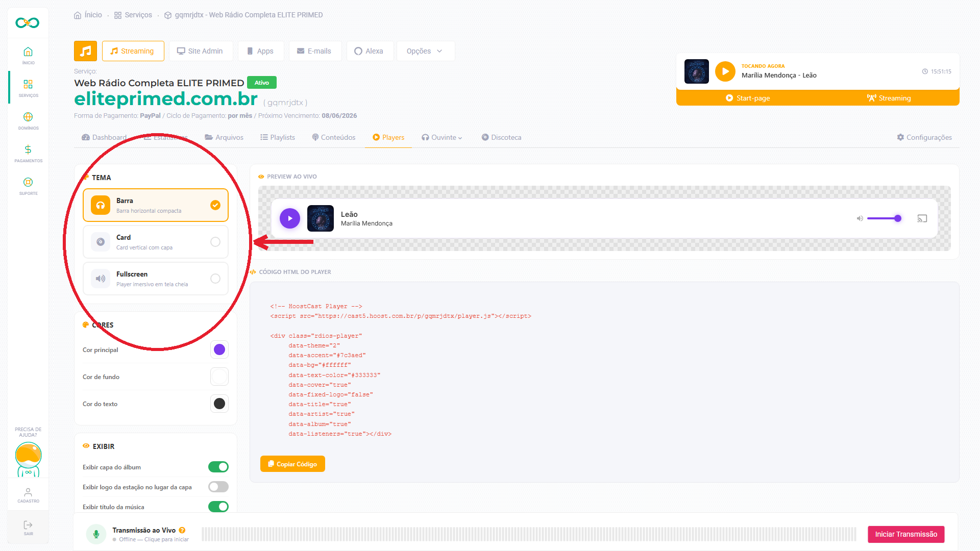Screen dimensions: 980x551
Task: Click the now-playing album cover thumbnail
Action: coord(697,71)
